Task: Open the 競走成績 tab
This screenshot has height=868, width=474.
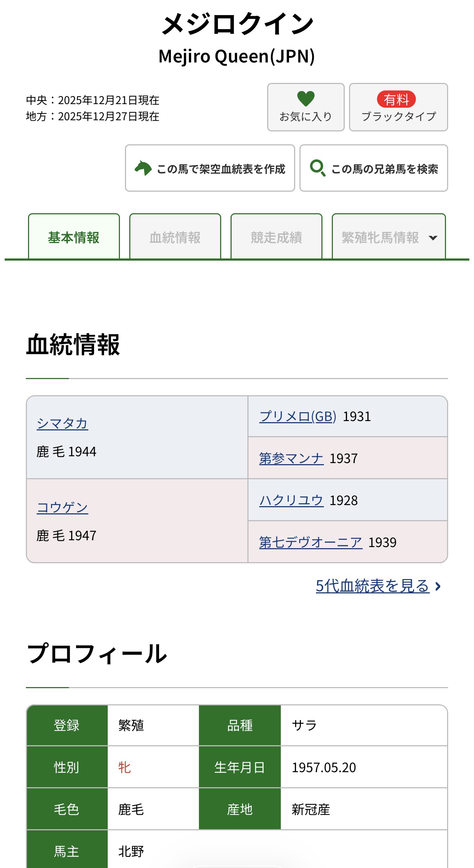Action: pyautogui.click(x=276, y=237)
